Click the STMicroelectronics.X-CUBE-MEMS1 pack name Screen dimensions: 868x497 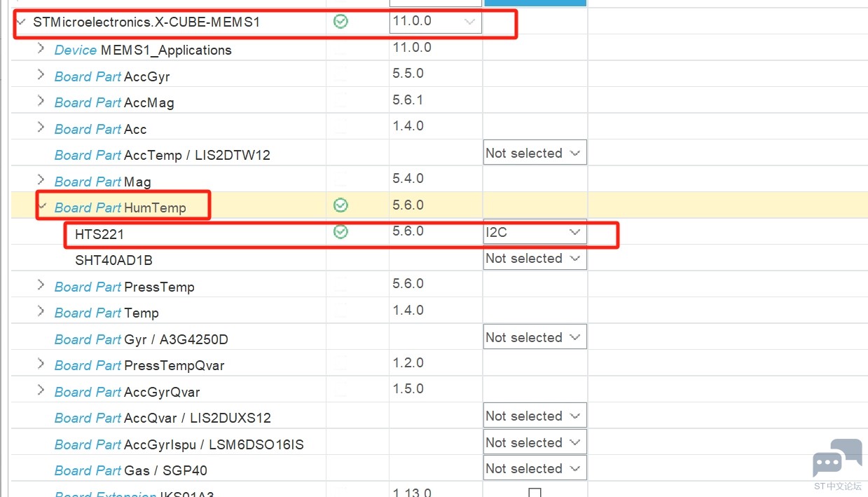(x=146, y=22)
